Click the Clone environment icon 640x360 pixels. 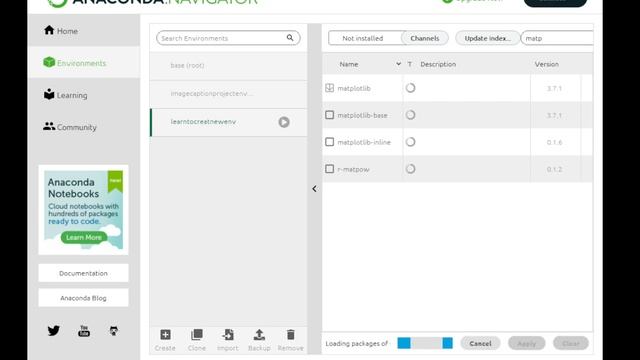pos(197,335)
